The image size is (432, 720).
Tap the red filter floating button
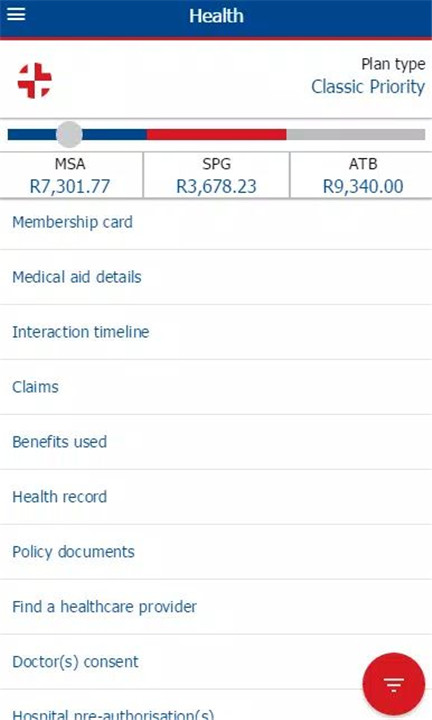pyautogui.click(x=393, y=684)
